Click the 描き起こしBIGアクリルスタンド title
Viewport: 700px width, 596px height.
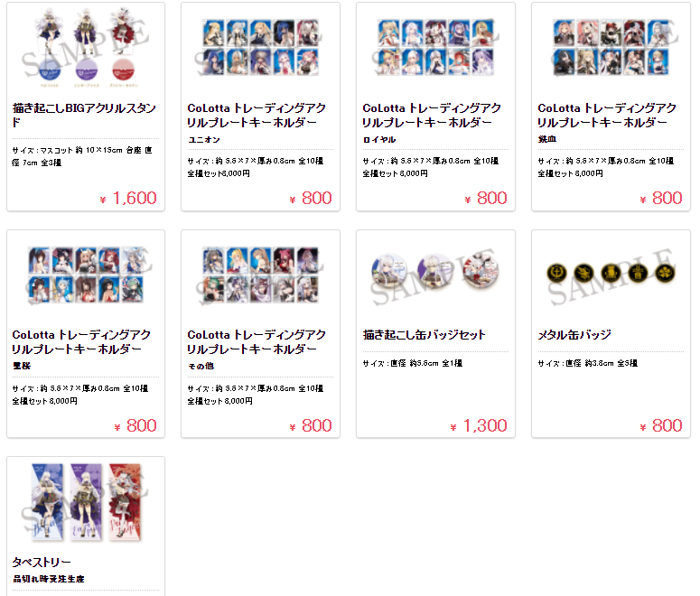(x=84, y=115)
